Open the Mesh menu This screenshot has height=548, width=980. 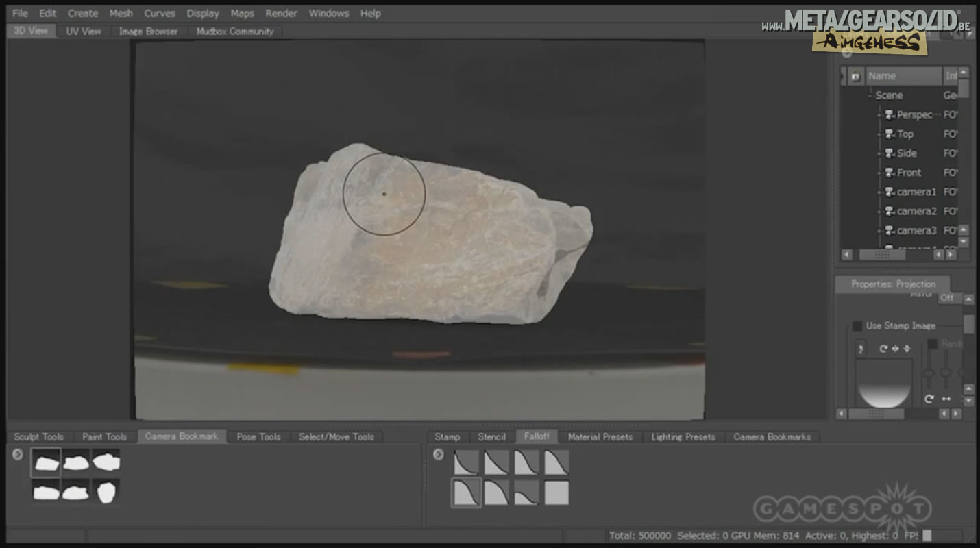pyautogui.click(x=121, y=13)
